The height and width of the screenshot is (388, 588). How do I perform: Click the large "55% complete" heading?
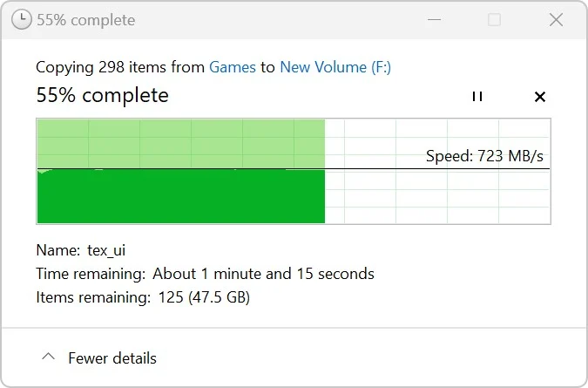point(102,95)
